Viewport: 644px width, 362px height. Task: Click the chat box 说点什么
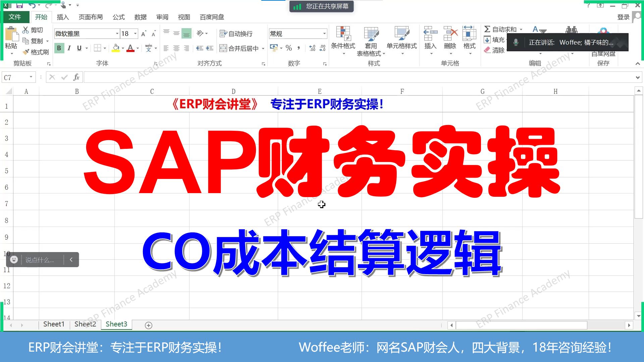point(40,260)
